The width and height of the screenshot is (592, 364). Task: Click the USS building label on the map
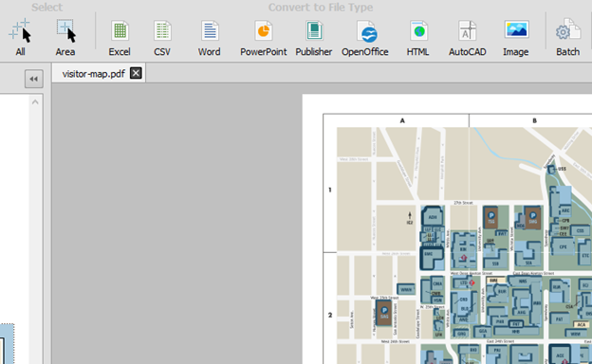562,169
